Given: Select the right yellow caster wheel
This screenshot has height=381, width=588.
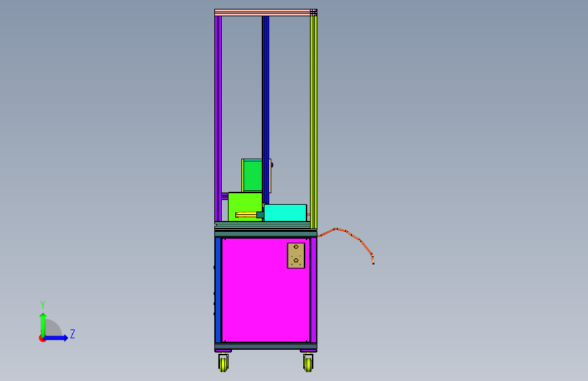Looking at the screenshot, I should (309, 363).
